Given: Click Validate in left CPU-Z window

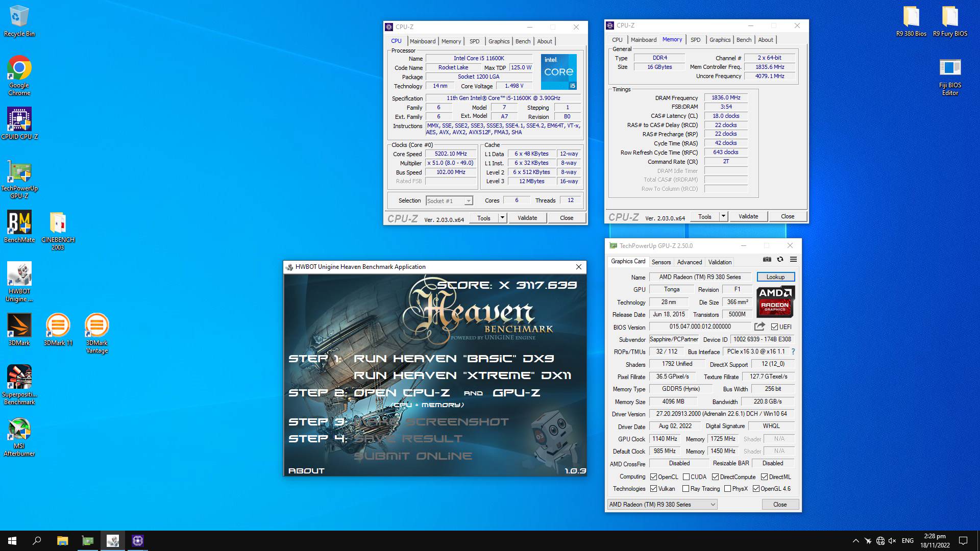Looking at the screenshot, I should [527, 218].
